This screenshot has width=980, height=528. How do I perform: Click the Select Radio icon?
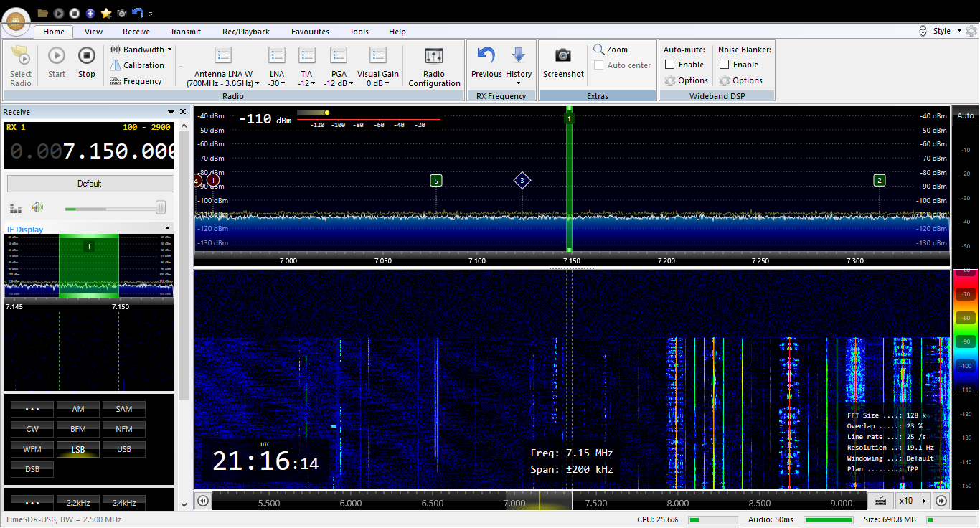(21, 56)
